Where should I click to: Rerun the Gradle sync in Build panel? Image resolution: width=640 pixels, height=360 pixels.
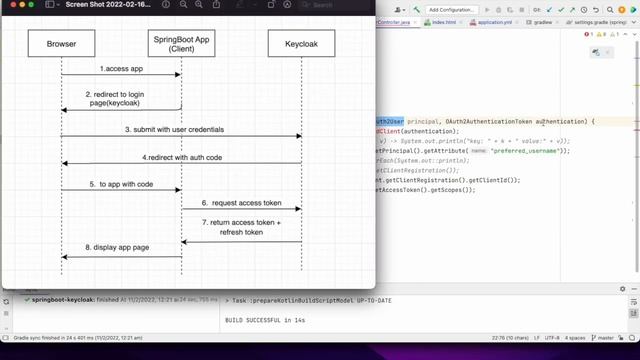point(6,302)
